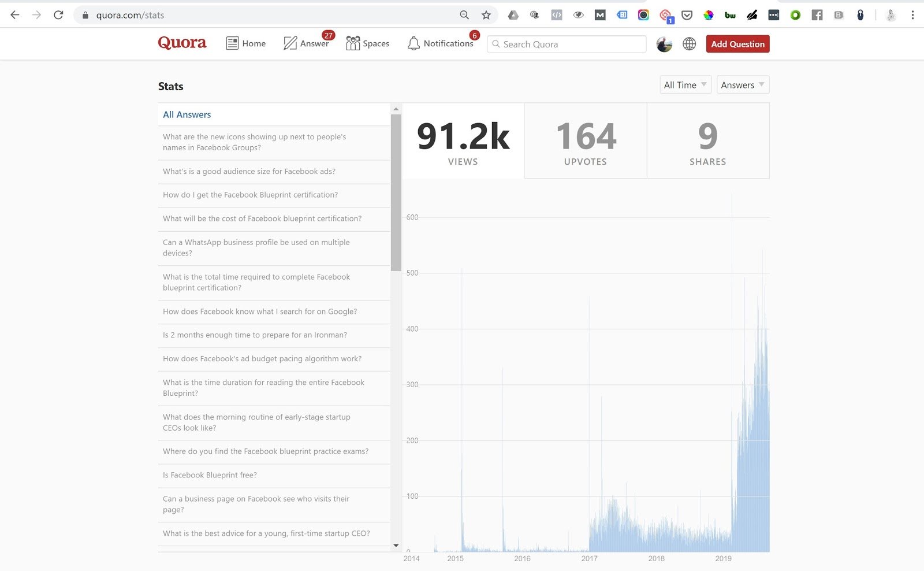Open 'How do I get the Facebook Blueprint certification?'

click(274, 195)
